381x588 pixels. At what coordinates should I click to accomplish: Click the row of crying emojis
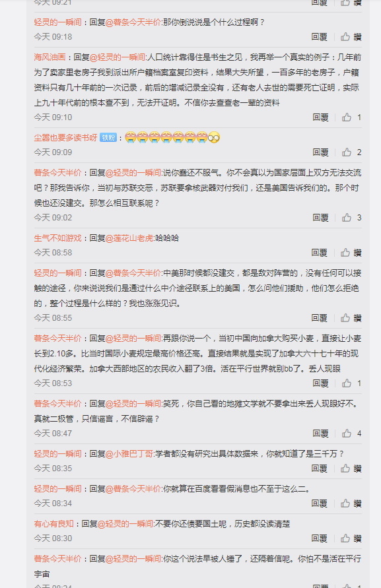point(172,137)
